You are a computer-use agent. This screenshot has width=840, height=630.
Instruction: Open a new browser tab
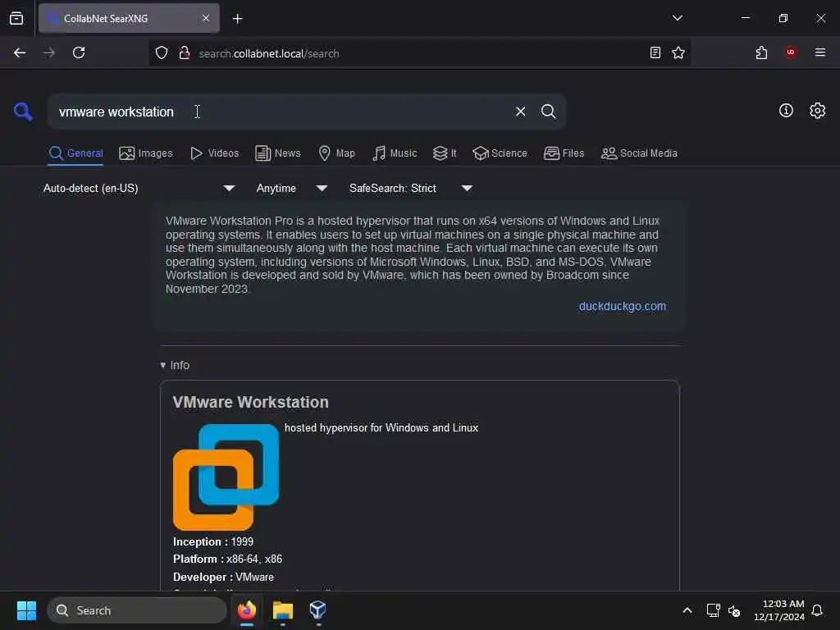[237, 19]
